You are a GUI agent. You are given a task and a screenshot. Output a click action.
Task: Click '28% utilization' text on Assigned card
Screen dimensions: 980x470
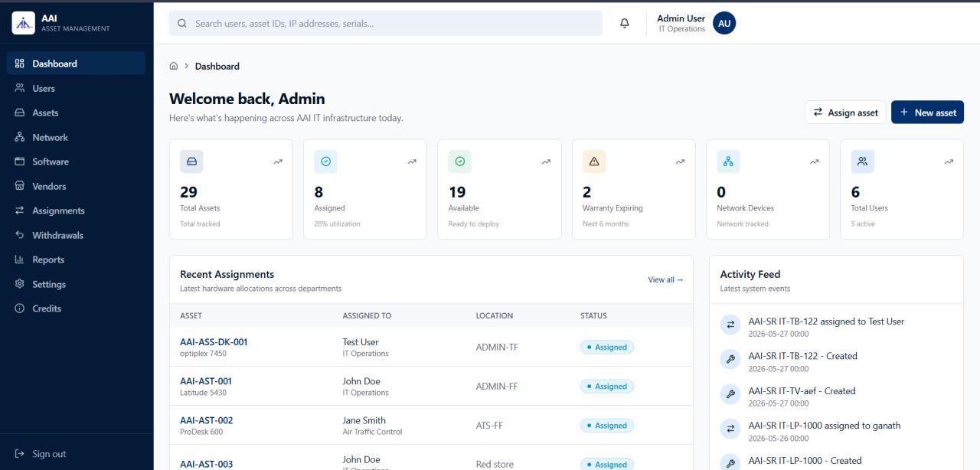point(337,224)
